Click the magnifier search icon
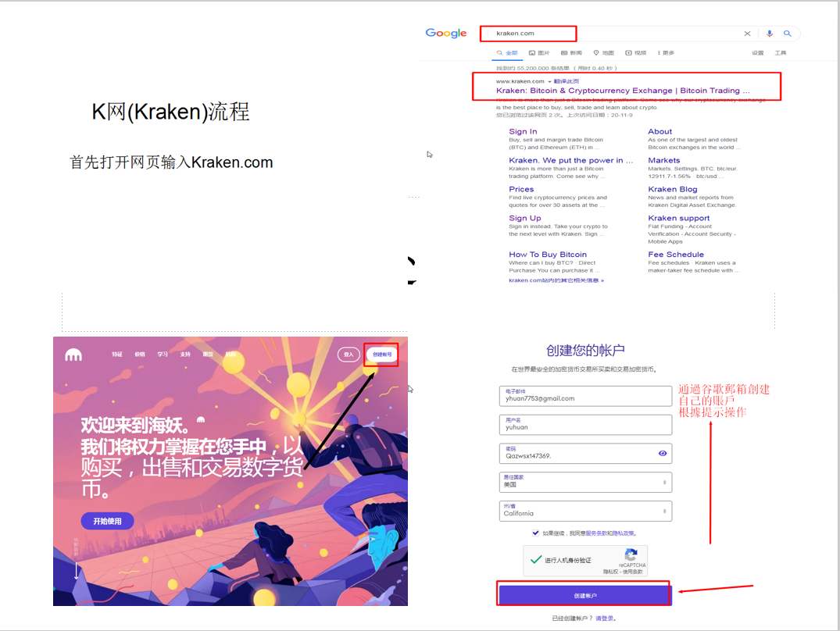 tap(788, 33)
